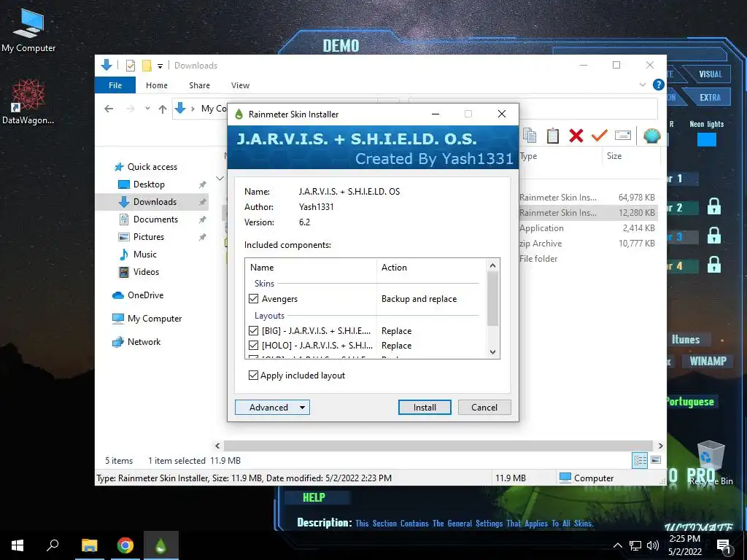Click the Neon lights blue color swatch
The width and height of the screenshot is (747, 560).
[706, 139]
